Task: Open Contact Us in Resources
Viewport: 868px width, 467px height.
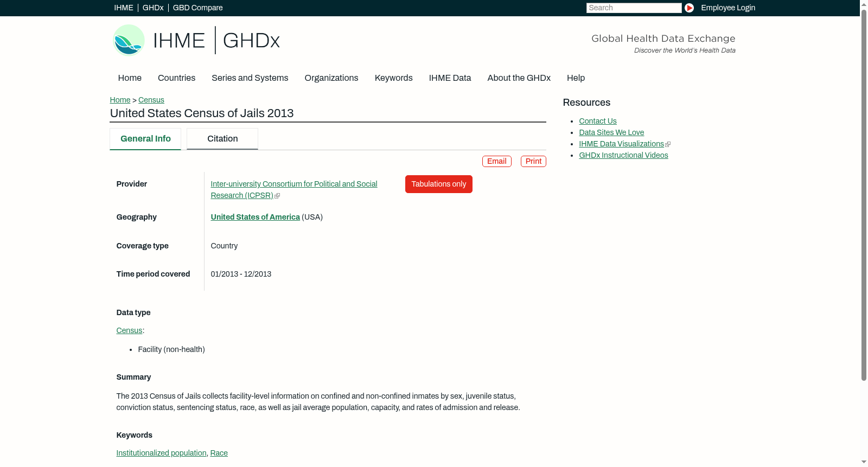Action: (598, 121)
